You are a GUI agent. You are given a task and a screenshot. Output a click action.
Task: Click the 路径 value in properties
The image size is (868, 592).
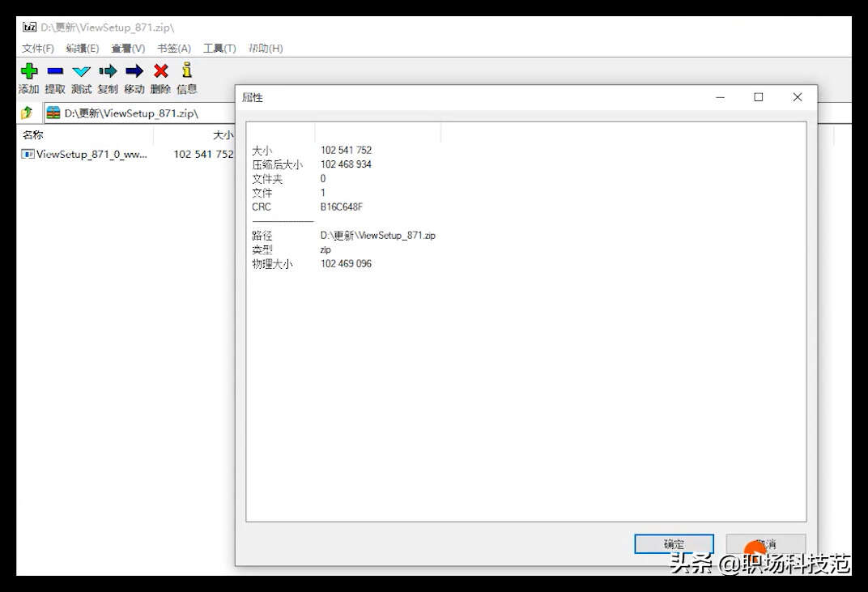tap(378, 236)
